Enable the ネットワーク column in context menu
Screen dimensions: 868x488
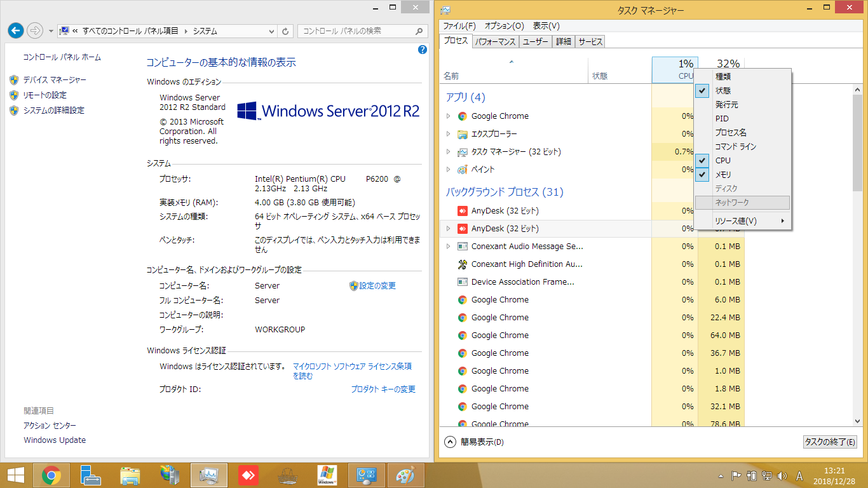tap(743, 203)
